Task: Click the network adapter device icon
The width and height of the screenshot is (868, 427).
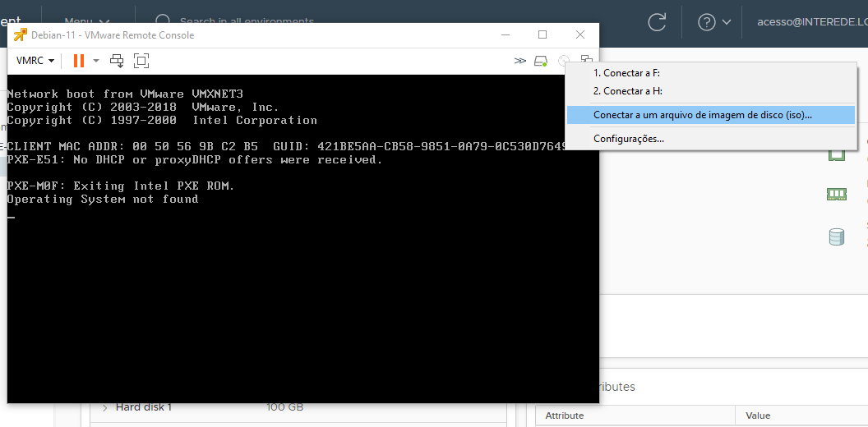Action: tap(586, 60)
